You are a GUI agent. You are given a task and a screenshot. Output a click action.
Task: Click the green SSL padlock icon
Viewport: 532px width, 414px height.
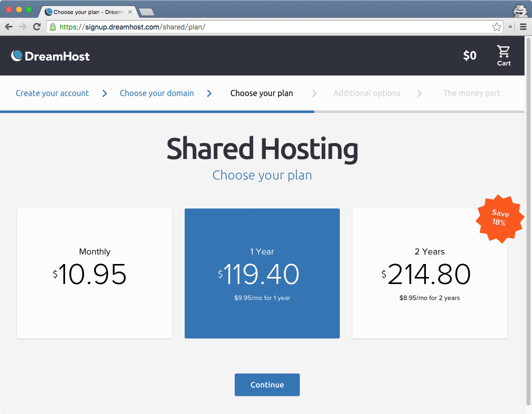click(53, 27)
